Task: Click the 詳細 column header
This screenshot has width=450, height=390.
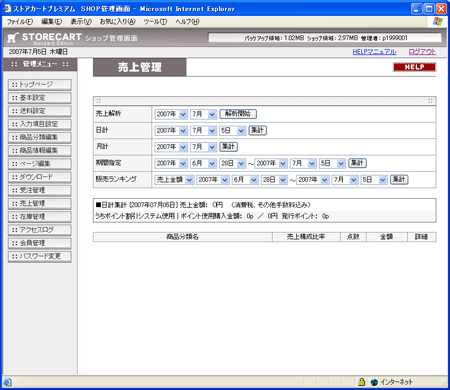Action: pyautogui.click(x=422, y=237)
